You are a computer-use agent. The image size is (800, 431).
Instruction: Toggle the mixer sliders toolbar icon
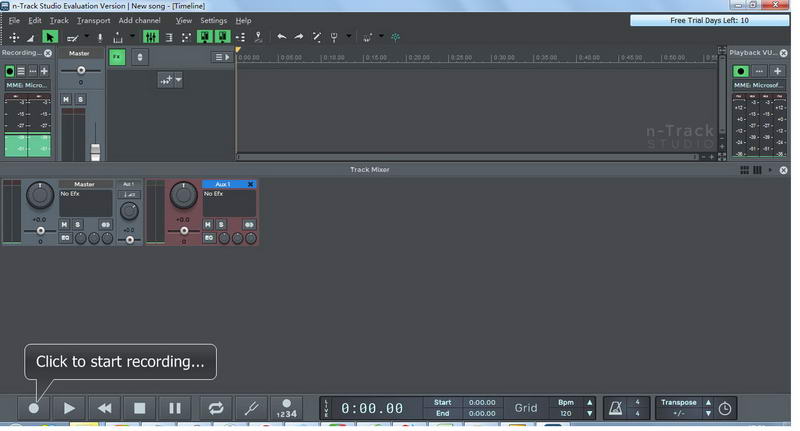coord(151,37)
